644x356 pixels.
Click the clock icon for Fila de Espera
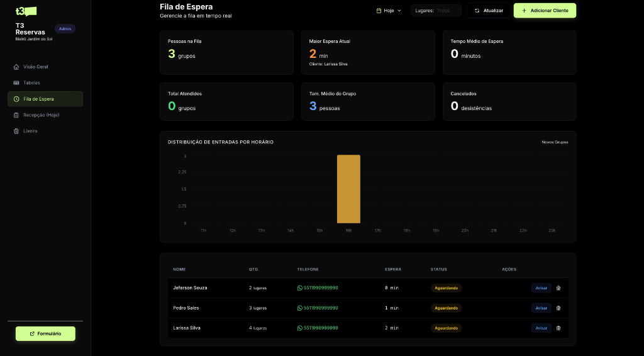click(16, 99)
